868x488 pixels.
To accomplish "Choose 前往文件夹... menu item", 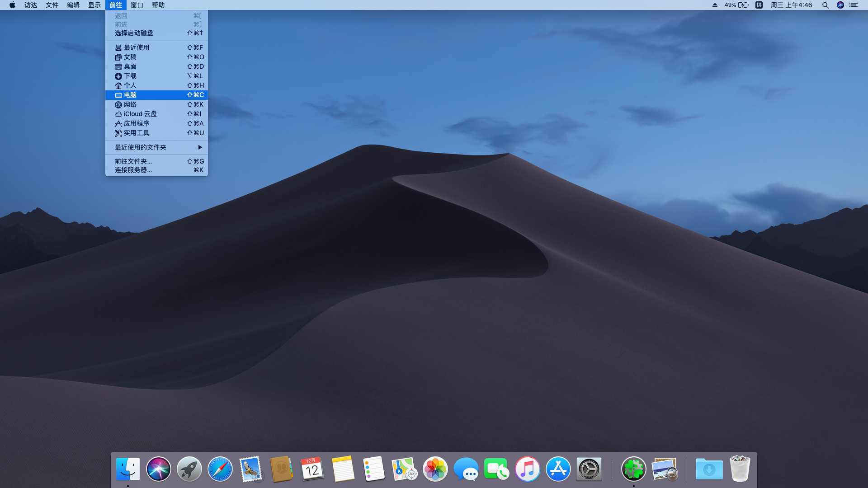I will tap(156, 161).
